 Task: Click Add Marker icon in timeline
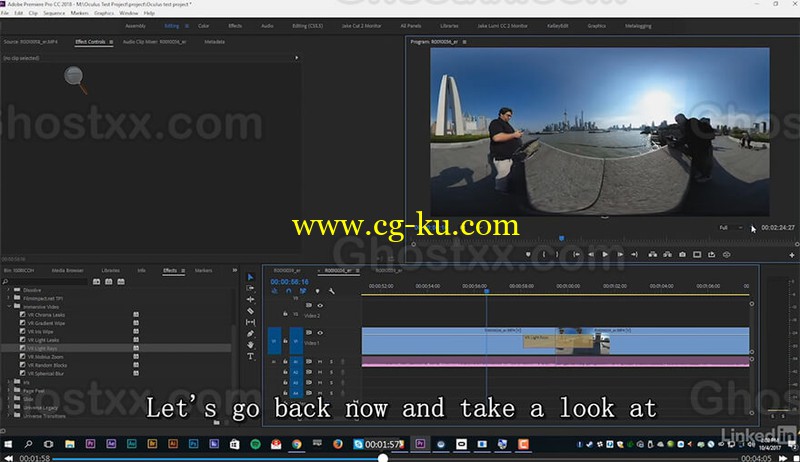pyautogui.click(x=317, y=291)
